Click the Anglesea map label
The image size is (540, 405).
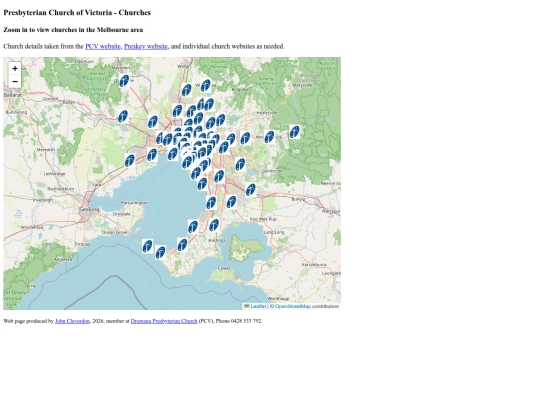click(63, 259)
